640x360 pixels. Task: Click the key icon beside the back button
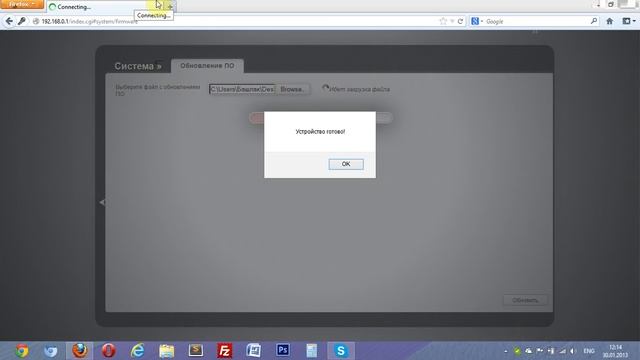tap(22, 21)
